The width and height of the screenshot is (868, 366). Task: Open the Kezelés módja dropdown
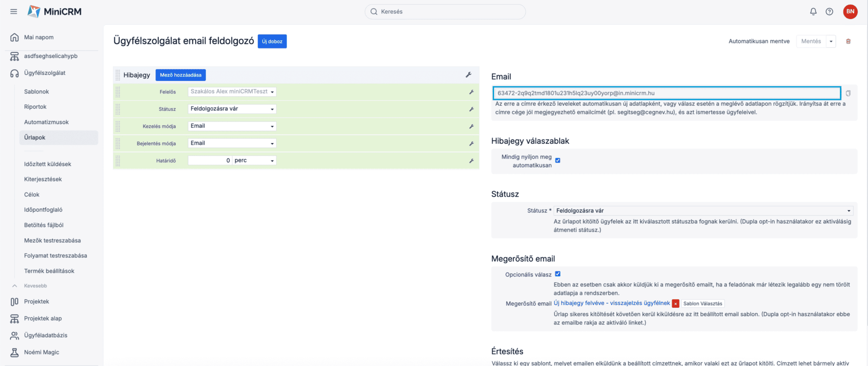(x=232, y=126)
